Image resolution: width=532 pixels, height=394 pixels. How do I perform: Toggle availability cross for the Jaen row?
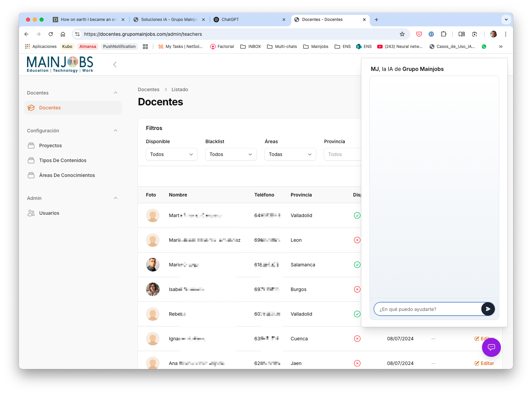[357, 363]
